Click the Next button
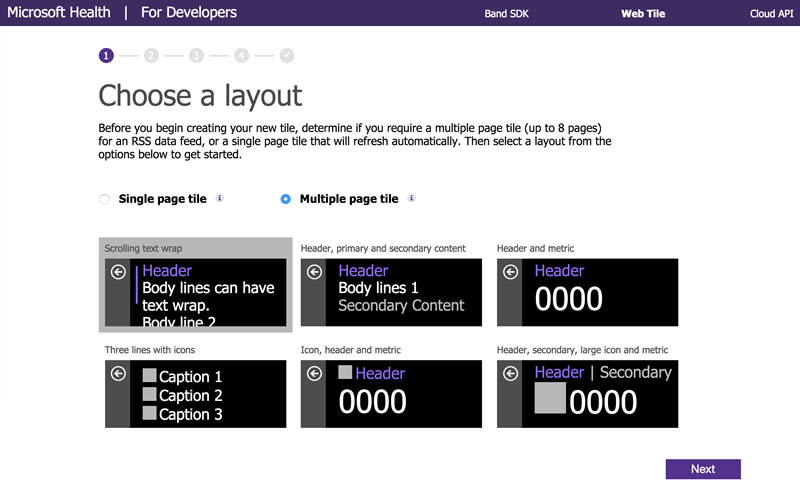 click(703, 469)
